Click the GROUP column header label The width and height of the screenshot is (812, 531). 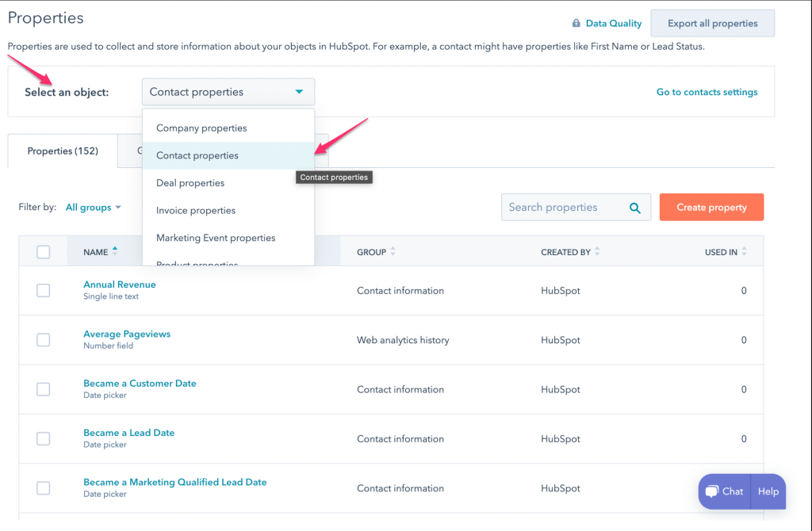coord(371,252)
